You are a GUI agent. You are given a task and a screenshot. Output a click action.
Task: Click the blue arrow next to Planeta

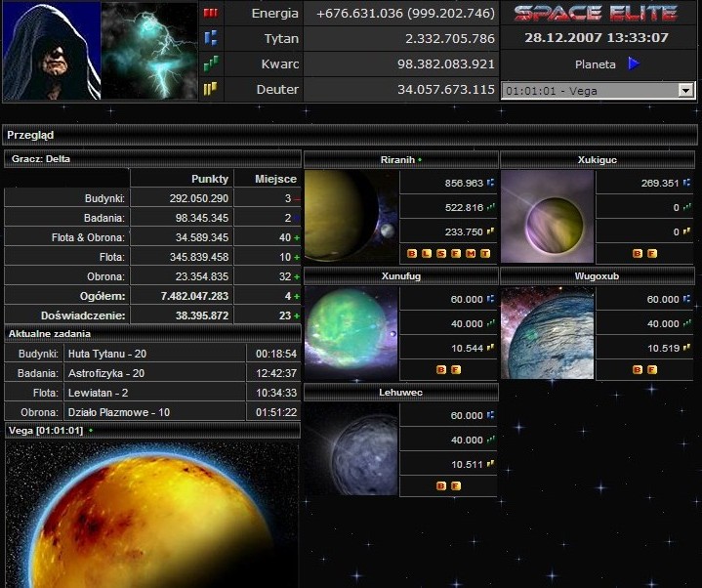tap(634, 64)
